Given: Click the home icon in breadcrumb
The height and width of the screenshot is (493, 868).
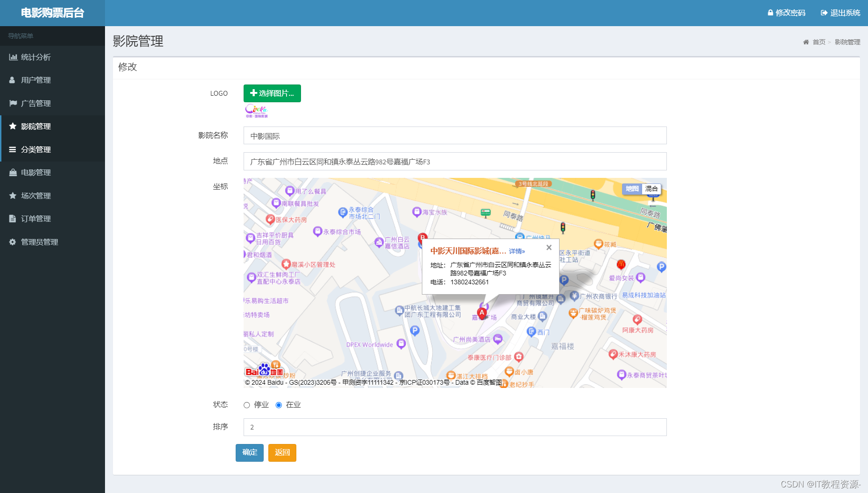Looking at the screenshot, I should 806,42.
